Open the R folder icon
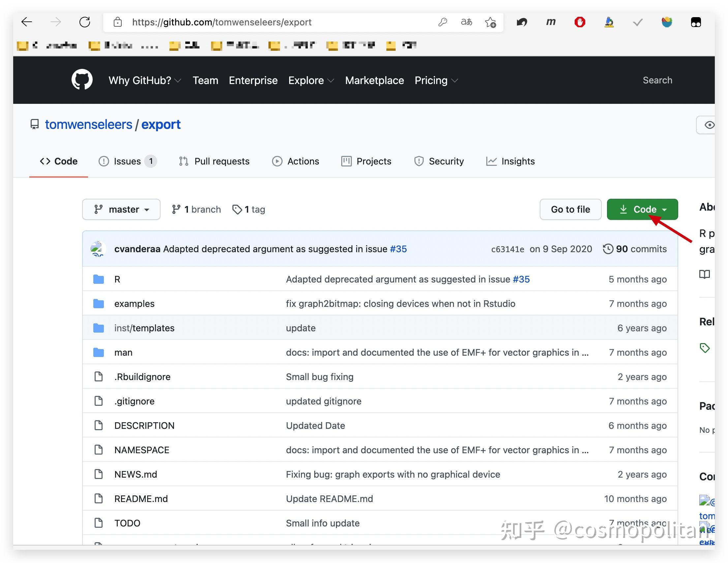The image size is (728, 563). (98, 279)
